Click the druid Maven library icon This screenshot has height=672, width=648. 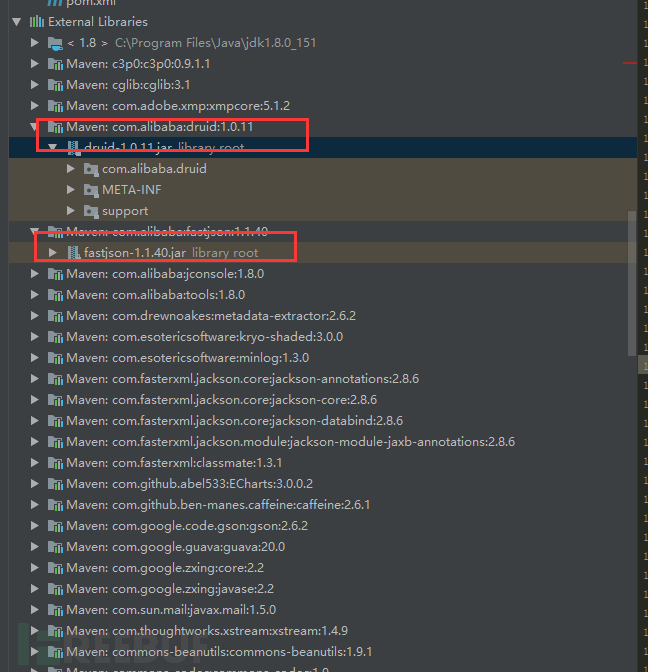[x=55, y=127]
